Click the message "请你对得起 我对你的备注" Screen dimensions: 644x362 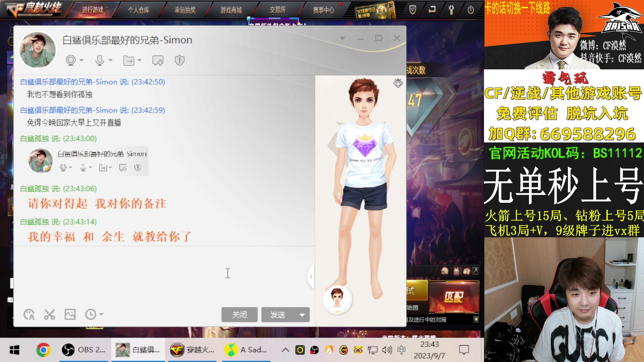[97, 203]
